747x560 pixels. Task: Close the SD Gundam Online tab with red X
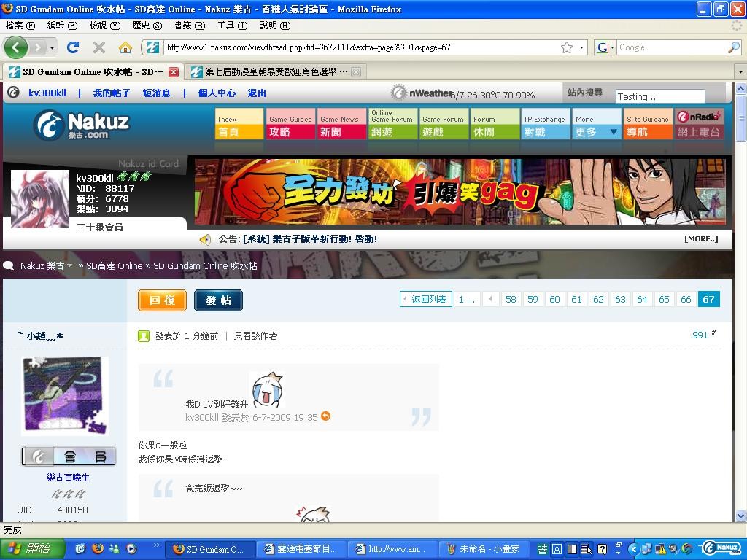click(174, 72)
